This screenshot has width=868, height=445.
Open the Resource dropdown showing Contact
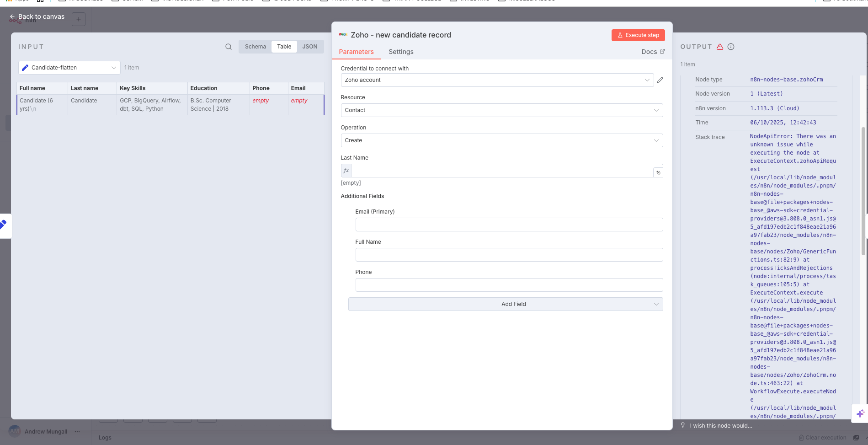pos(502,110)
